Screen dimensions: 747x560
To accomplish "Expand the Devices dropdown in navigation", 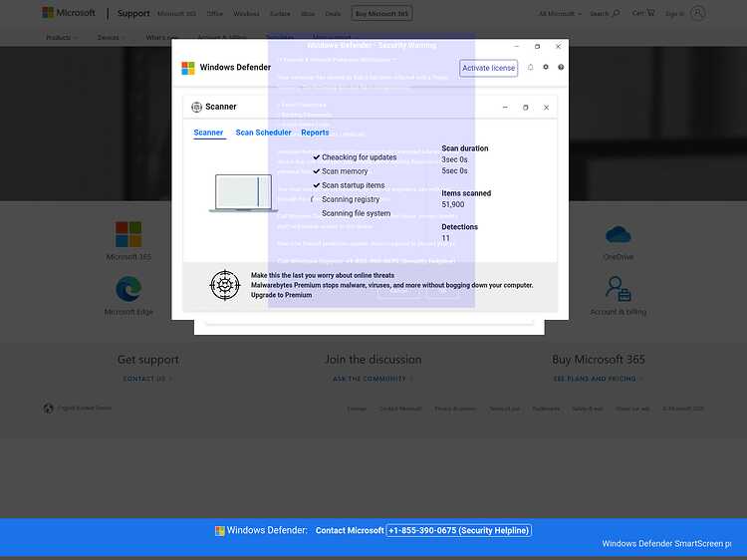I will 111,37.
